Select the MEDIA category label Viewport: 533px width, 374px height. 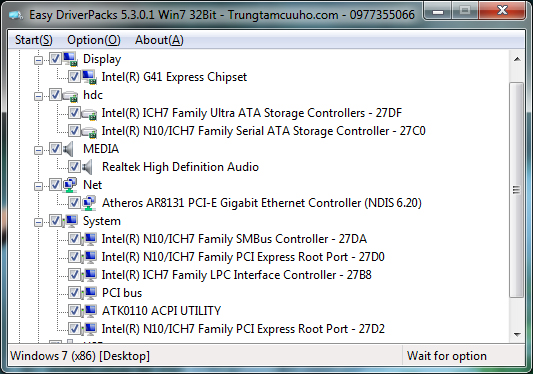tap(101, 149)
